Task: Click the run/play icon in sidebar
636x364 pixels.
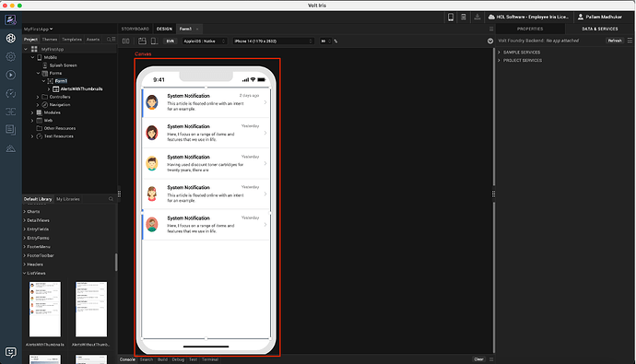Action: pos(10,75)
